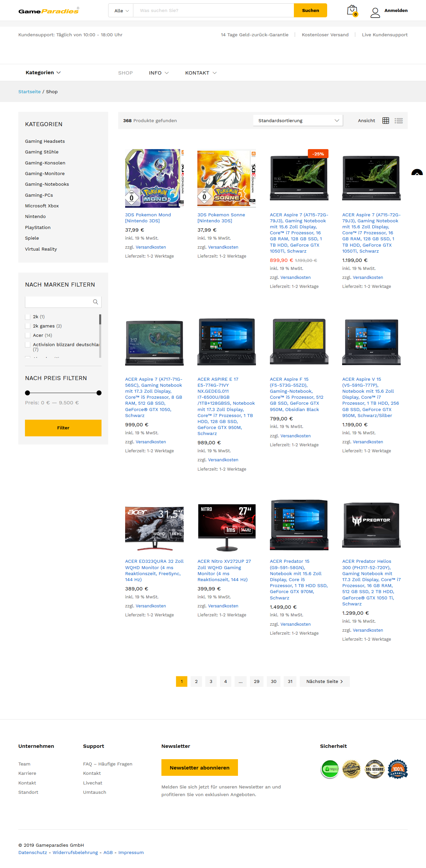Click the user account icon
This screenshot has width=426, height=868.
click(375, 13)
